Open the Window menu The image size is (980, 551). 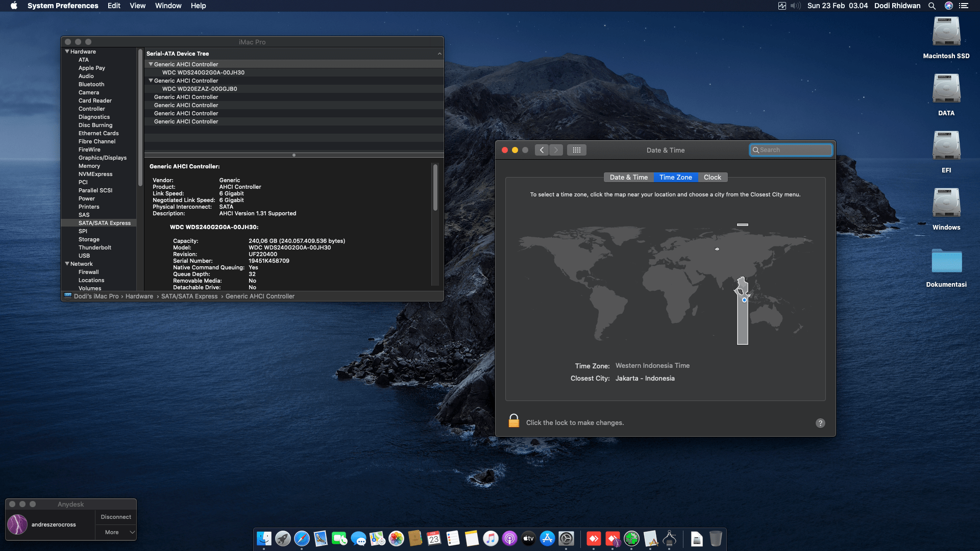[x=168, y=6]
